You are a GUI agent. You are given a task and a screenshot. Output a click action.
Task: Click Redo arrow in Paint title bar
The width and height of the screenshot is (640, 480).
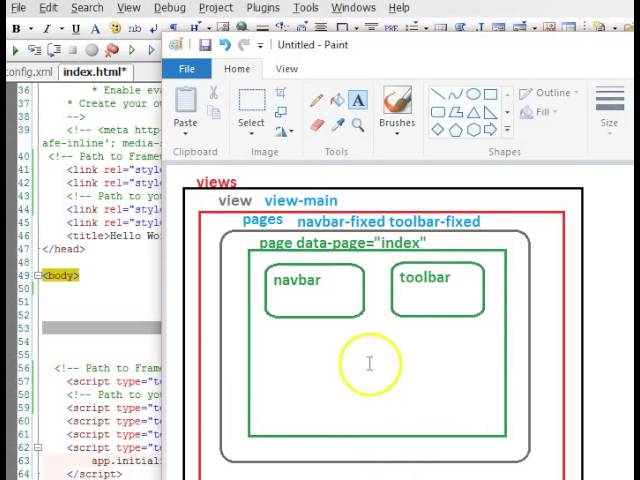[x=244, y=45]
